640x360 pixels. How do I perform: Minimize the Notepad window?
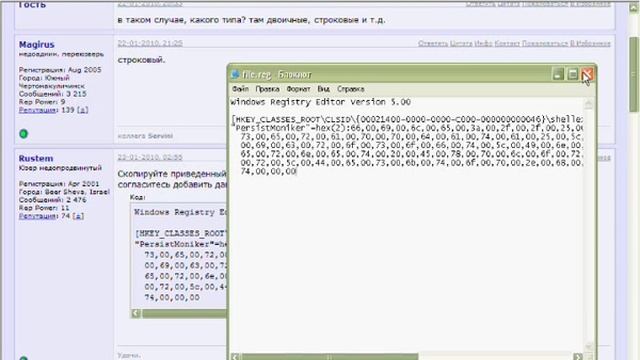[558, 74]
